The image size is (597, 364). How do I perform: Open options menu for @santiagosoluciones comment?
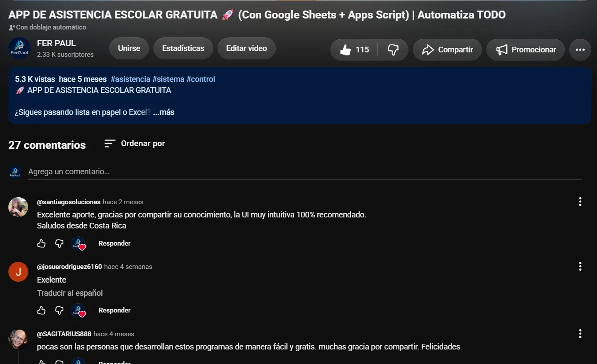pos(580,202)
